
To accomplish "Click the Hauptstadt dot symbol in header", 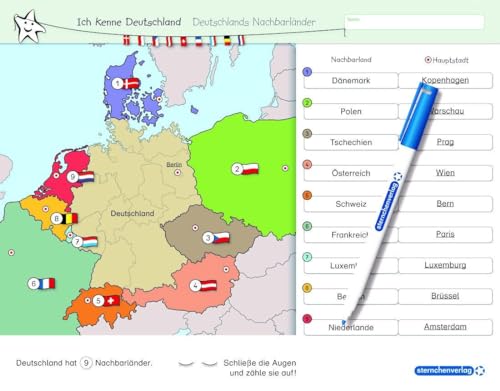I will 428,60.
